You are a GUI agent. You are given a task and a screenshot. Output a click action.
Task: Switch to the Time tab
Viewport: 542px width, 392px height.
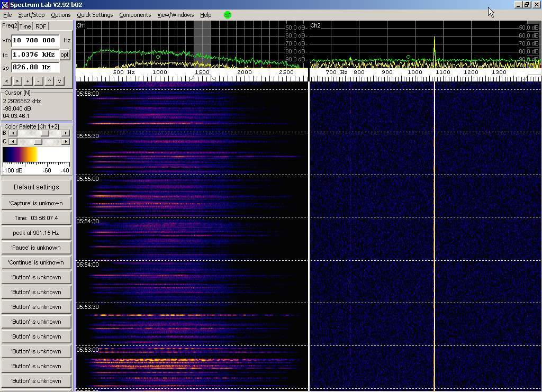pyautogui.click(x=25, y=26)
